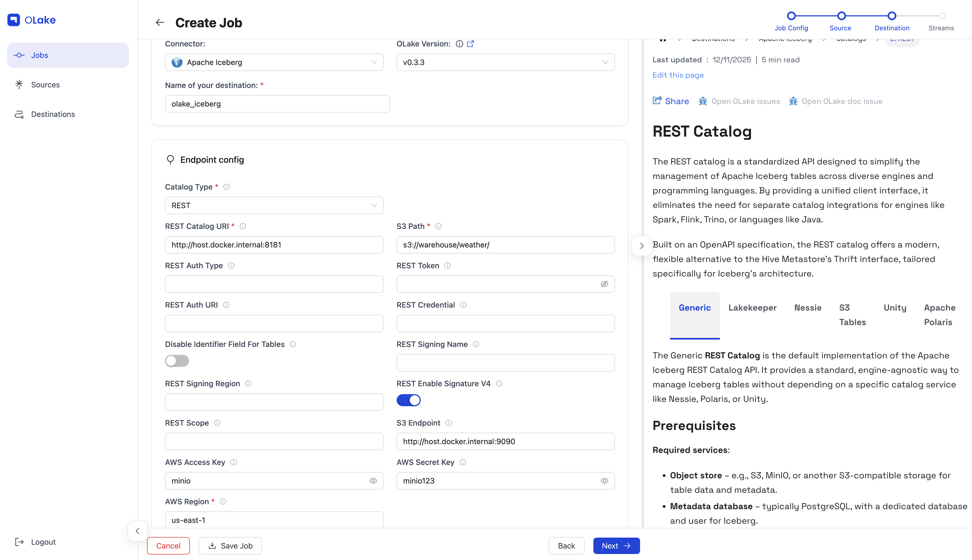Image resolution: width=972 pixels, height=560 pixels.
Task: Click the Share icon in the docs panel
Action: (657, 101)
